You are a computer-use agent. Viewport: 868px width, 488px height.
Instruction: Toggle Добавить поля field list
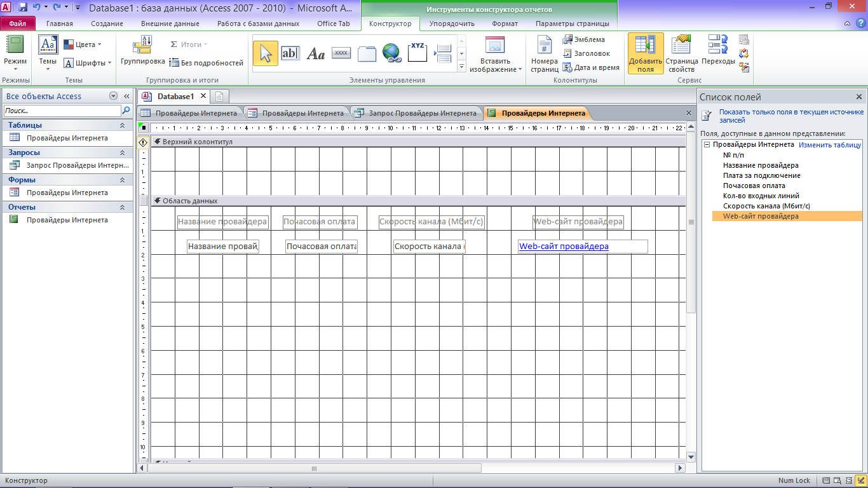point(646,53)
